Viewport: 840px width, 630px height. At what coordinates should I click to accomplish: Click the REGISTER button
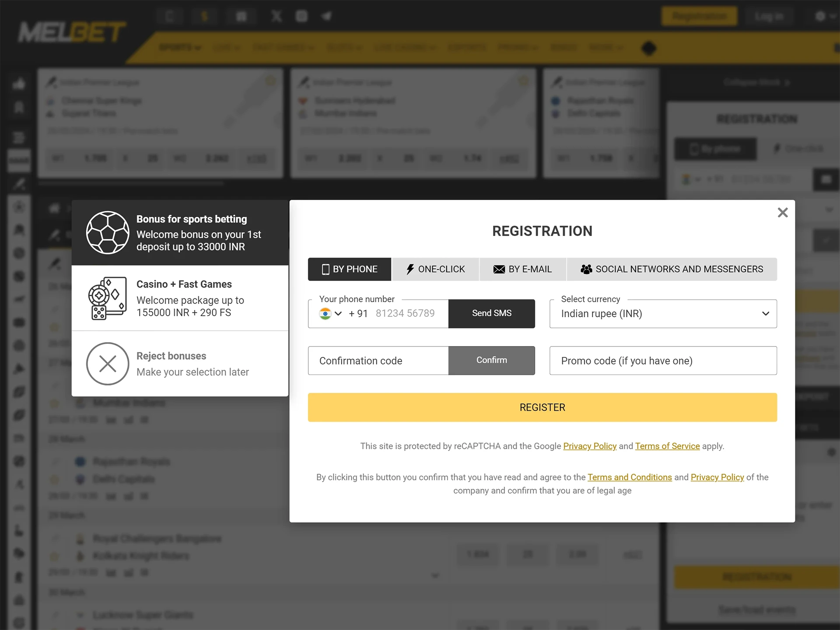pyautogui.click(x=542, y=407)
